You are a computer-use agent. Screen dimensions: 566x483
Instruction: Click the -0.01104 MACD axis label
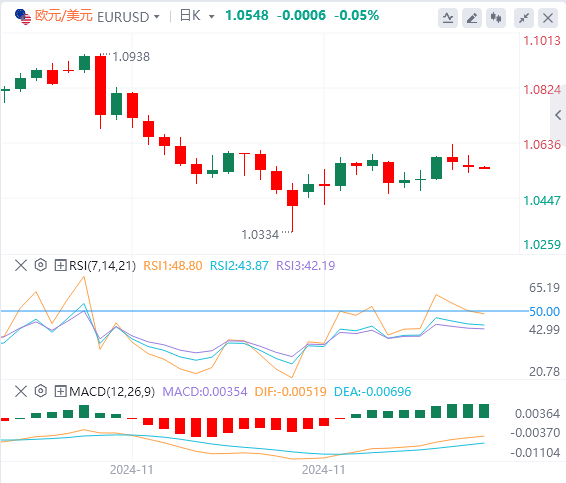click(535, 452)
